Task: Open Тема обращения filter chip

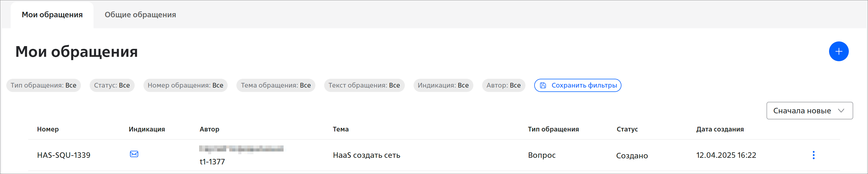Action: [x=276, y=85]
